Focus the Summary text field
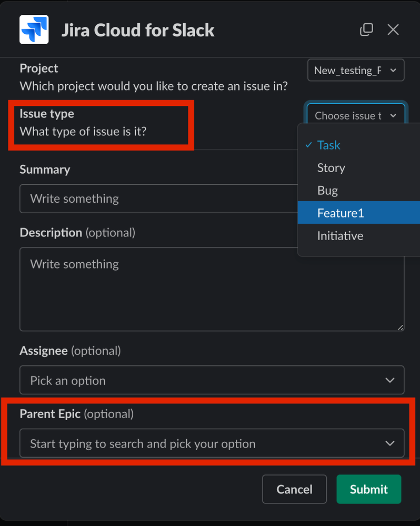 coord(158,199)
